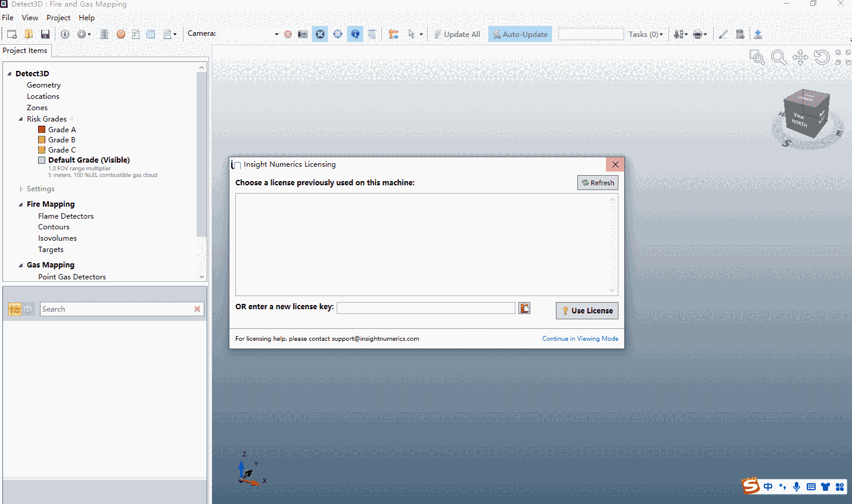
Task: Click the red delete camera icon
Action: [x=288, y=34]
